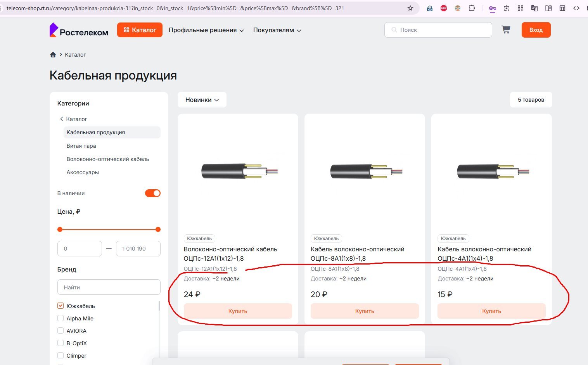Image resolution: width=588 pixels, height=365 pixels.
Task: Select 'Витая пара' category
Action: pos(81,146)
